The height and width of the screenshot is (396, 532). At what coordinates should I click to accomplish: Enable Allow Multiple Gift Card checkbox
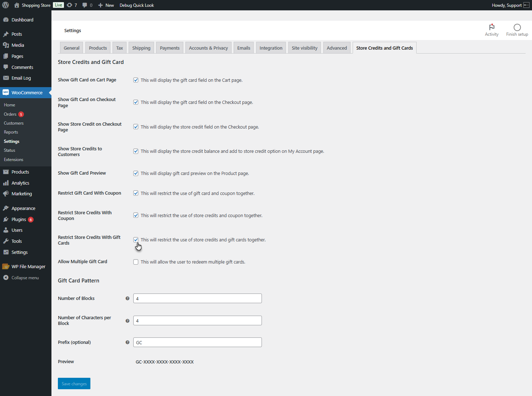tap(136, 262)
